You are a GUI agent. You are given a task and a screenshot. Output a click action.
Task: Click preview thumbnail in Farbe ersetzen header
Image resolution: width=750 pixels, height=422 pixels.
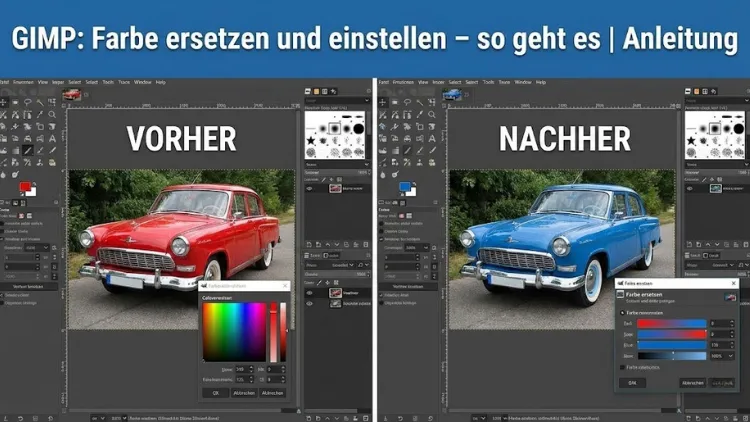(x=730, y=297)
